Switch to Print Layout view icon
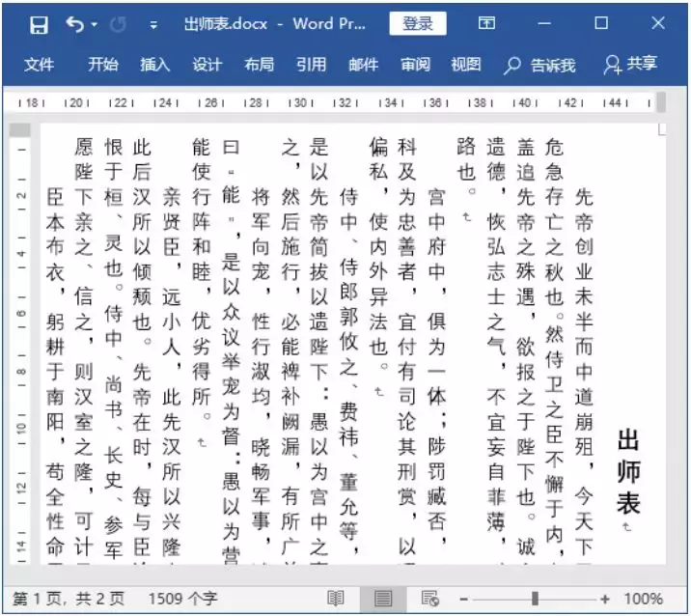691x616 pixels. (382, 599)
